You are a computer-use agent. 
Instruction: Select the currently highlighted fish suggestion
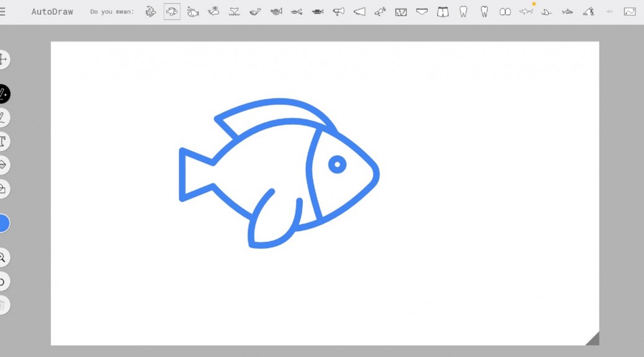171,11
